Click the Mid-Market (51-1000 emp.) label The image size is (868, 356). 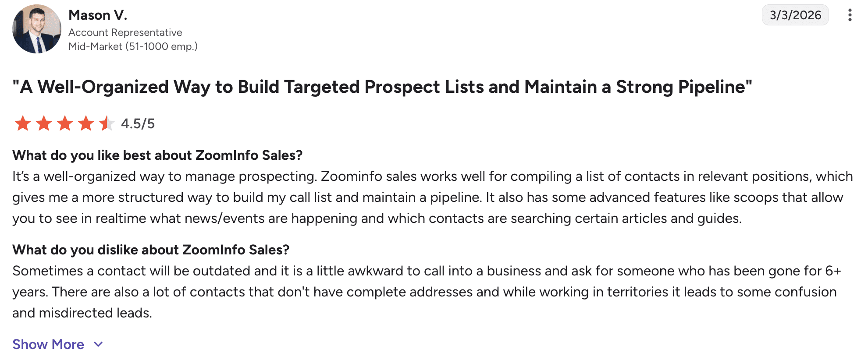[133, 46]
